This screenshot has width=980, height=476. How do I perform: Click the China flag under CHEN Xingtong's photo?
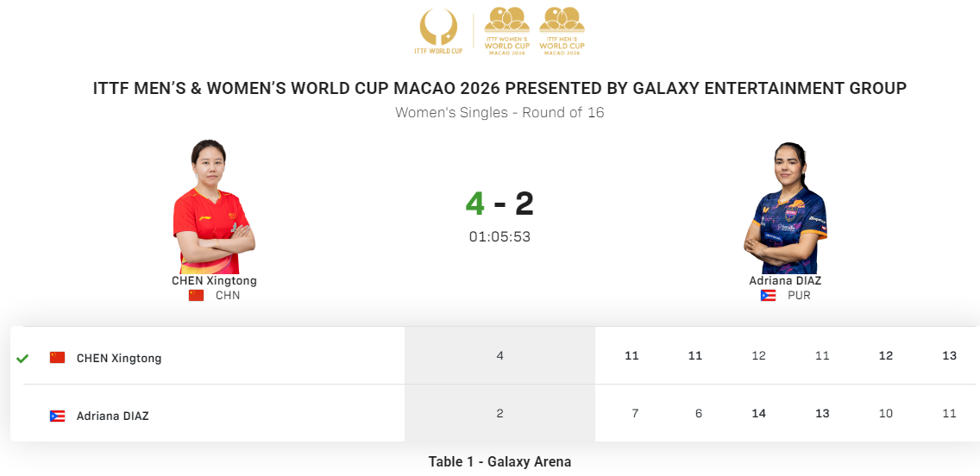tap(196, 296)
